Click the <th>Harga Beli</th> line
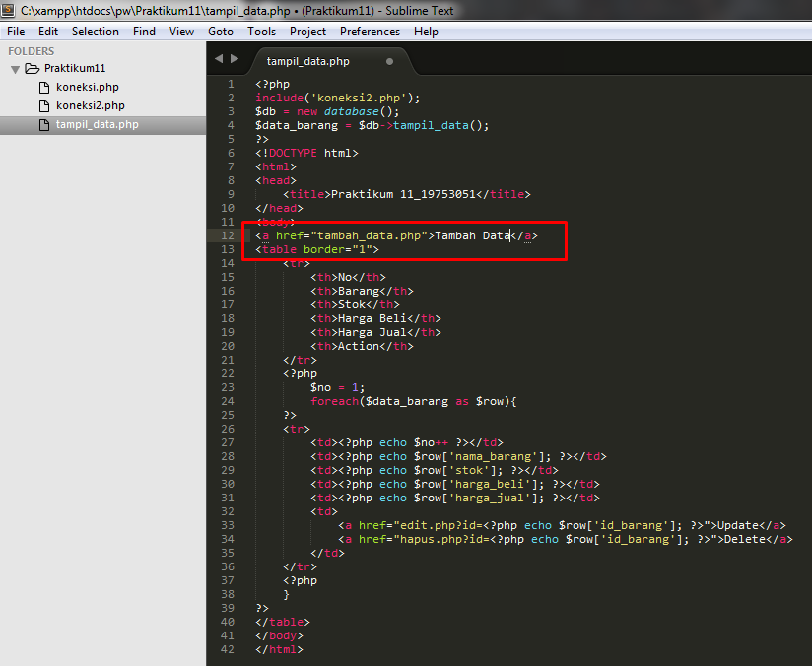The image size is (812, 666). [x=375, y=318]
